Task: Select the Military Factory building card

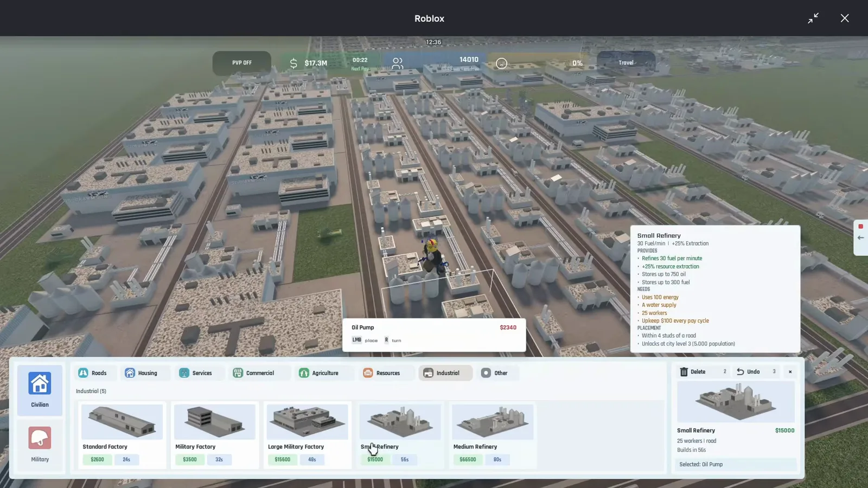Action: (215, 435)
